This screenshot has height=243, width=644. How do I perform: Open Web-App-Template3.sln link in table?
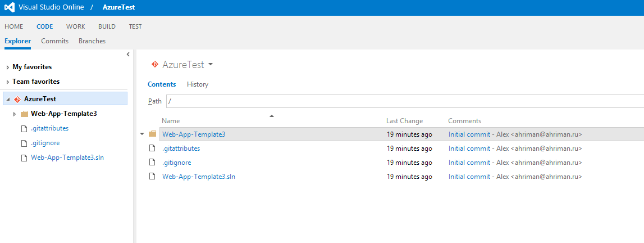(199, 177)
